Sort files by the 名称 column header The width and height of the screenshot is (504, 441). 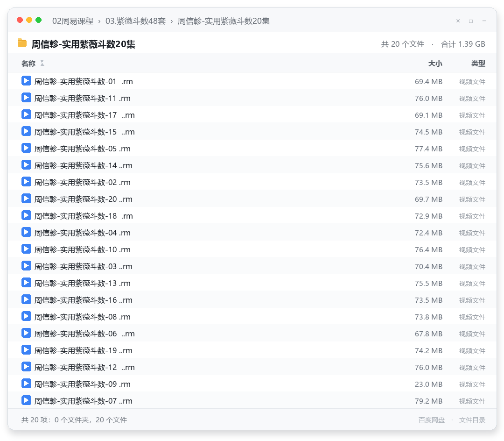[28, 64]
